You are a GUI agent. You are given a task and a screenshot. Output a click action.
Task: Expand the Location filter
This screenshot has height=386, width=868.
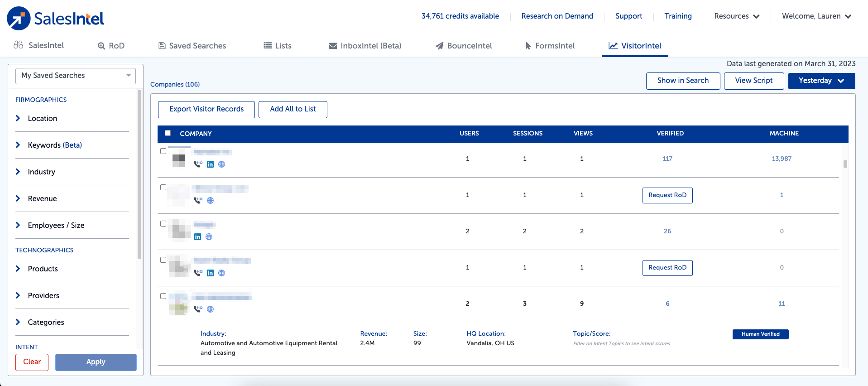[72, 118]
